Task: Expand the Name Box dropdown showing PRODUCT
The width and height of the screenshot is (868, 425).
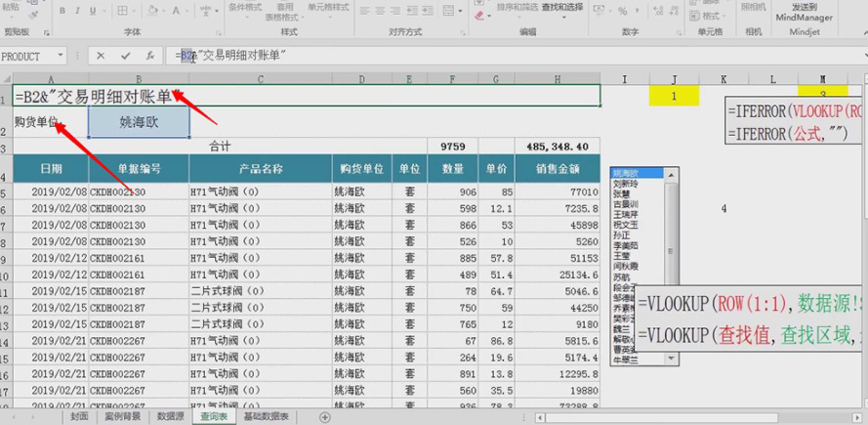Action: (x=60, y=56)
